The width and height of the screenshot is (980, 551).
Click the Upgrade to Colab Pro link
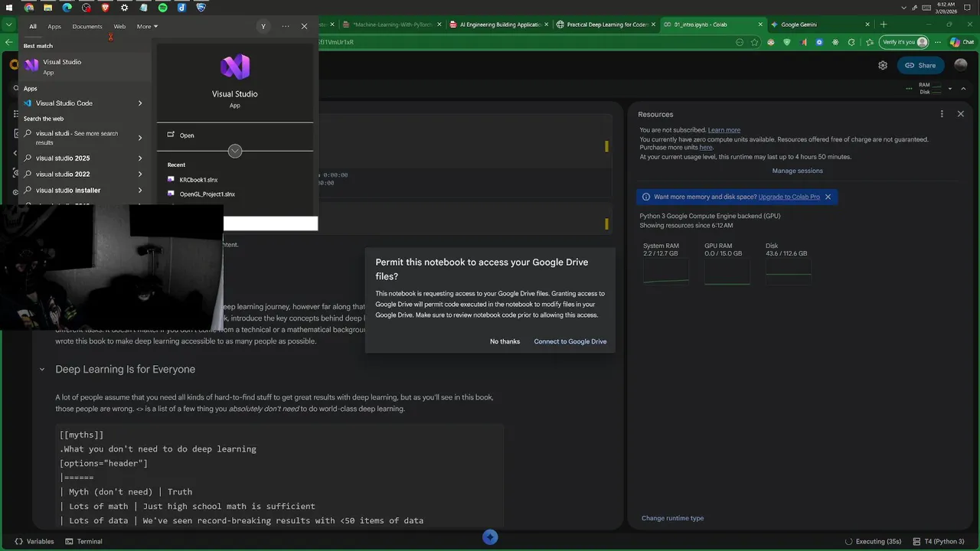click(789, 197)
